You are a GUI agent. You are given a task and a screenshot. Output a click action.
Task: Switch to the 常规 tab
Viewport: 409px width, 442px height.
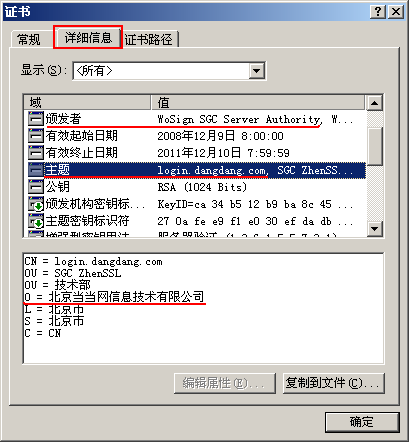coord(29,39)
